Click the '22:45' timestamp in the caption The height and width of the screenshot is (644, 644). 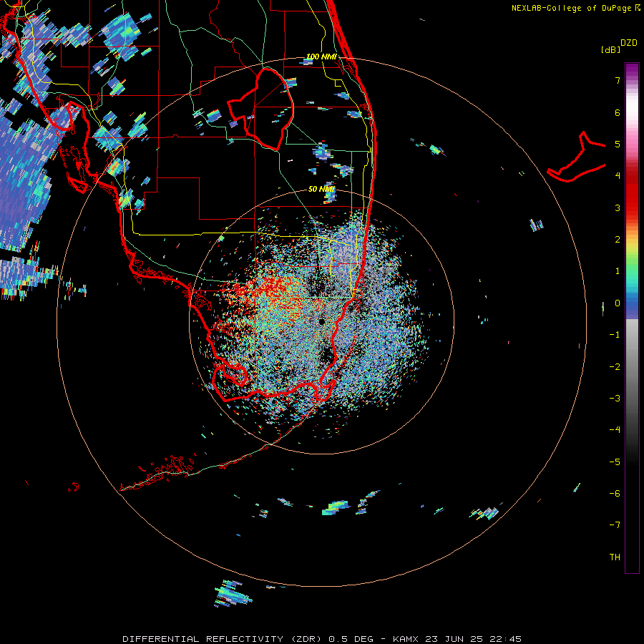(506, 639)
